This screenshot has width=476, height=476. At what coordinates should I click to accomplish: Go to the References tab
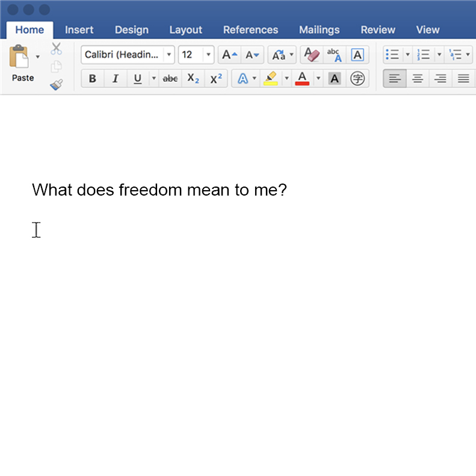coord(251,29)
